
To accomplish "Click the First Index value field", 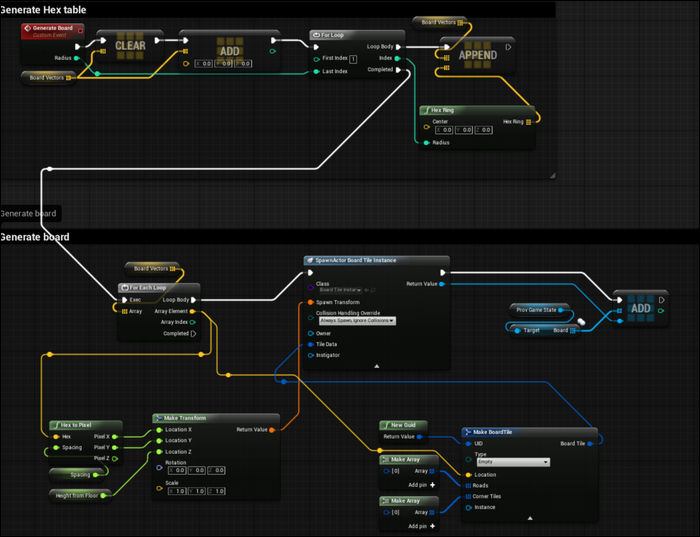I will [x=353, y=59].
